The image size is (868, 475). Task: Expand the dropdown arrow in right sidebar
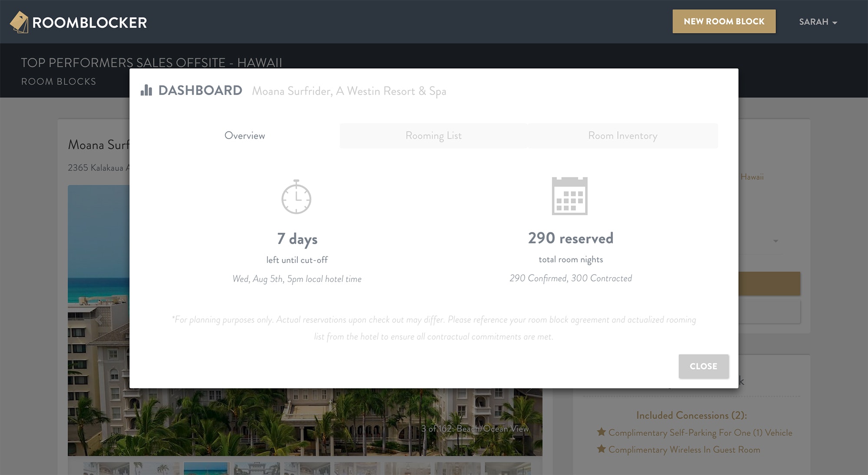click(776, 241)
